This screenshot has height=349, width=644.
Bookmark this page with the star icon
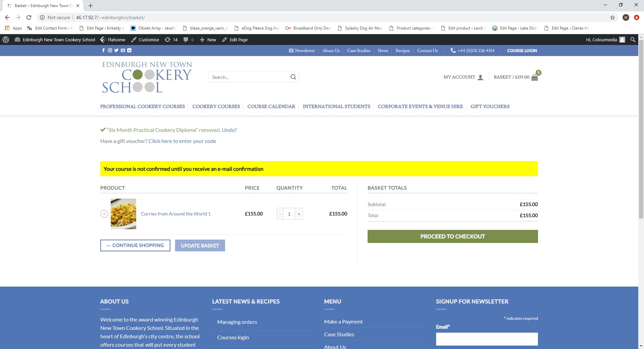pos(612,17)
